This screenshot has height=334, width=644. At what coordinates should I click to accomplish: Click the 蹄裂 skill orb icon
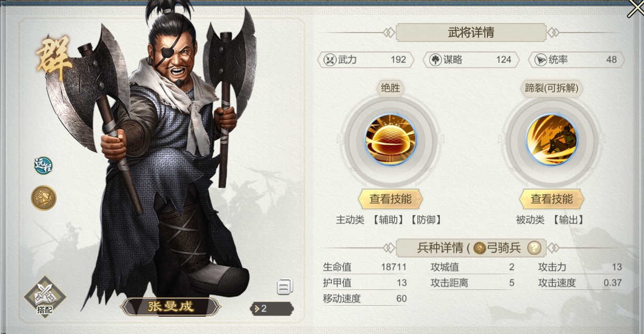click(552, 139)
